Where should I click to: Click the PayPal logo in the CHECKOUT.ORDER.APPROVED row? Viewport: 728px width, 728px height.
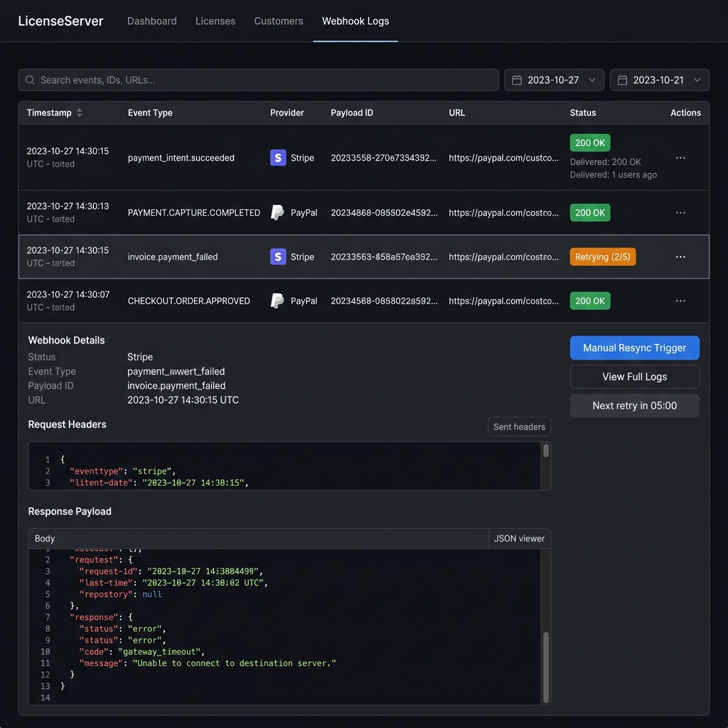coord(278,301)
